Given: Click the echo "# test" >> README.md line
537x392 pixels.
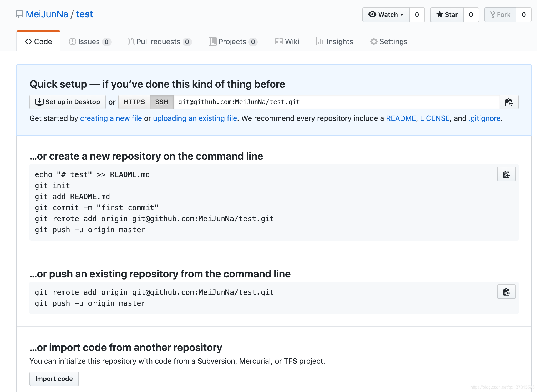Looking at the screenshot, I should tap(92, 175).
